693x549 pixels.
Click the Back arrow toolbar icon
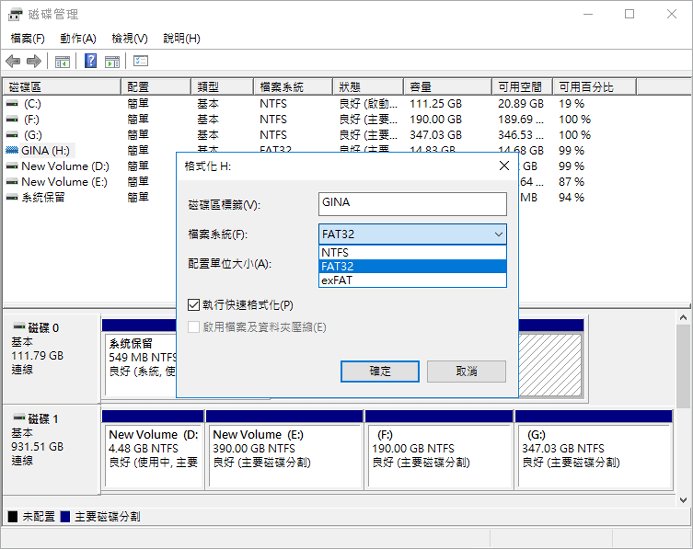(x=13, y=61)
